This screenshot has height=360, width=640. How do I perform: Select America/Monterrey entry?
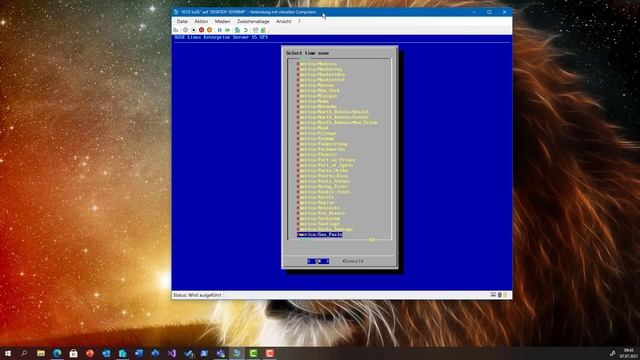click(x=320, y=69)
